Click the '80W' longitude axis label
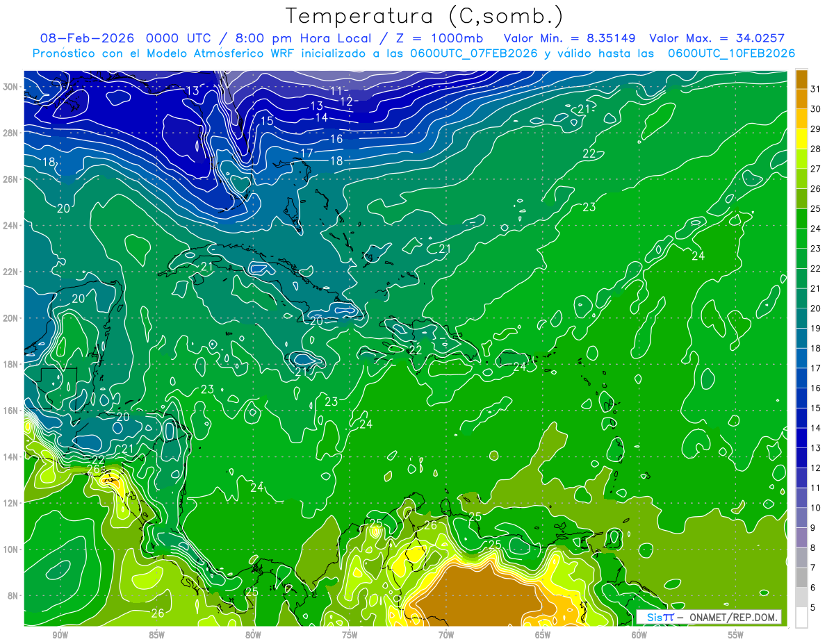 pos(253,634)
